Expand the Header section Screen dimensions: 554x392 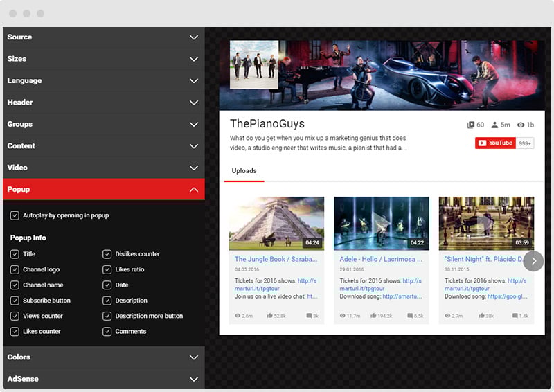click(103, 103)
